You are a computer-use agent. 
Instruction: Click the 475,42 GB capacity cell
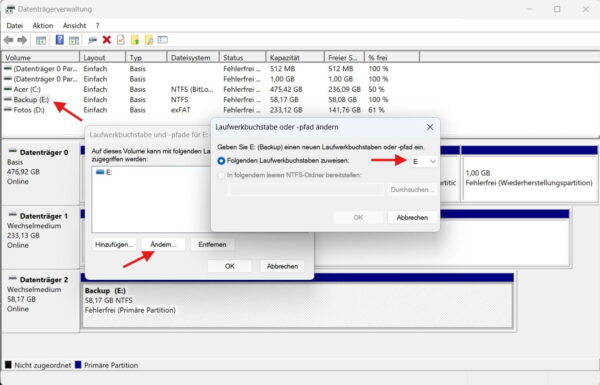(286, 89)
